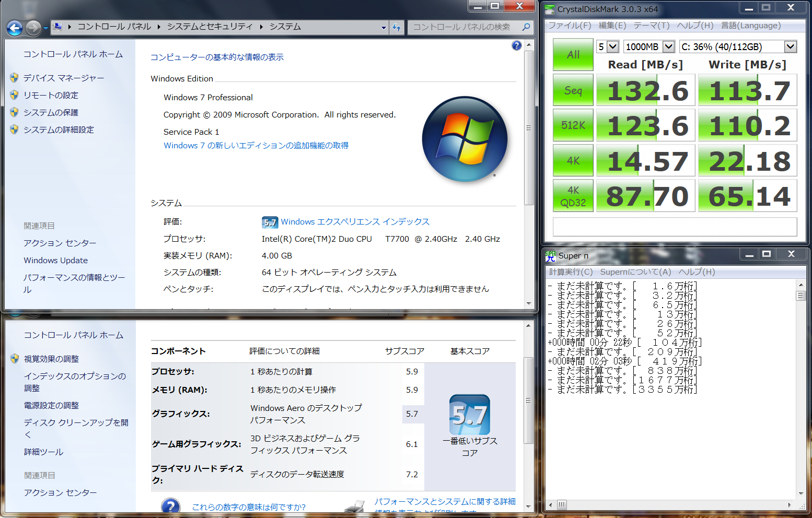Image resolution: width=812 pixels, height=518 pixels.
Task: Click the system window vertical scrollbar thumb
Action: click(x=529, y=128)
